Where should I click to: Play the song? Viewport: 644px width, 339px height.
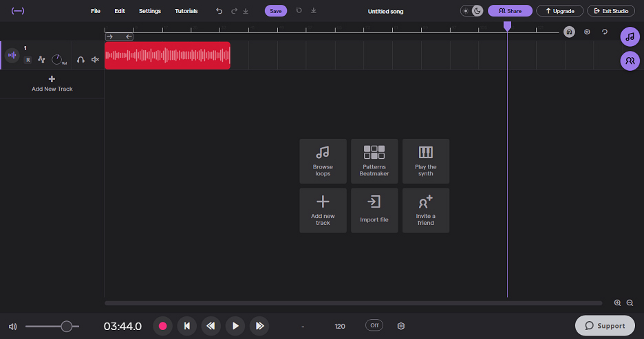pos(235,326)
